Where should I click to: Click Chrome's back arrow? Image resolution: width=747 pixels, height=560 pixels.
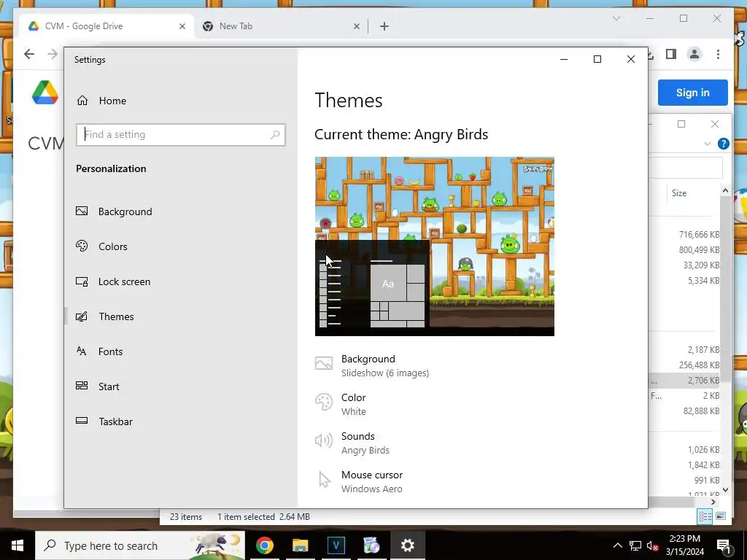click(x=29, y=54)
